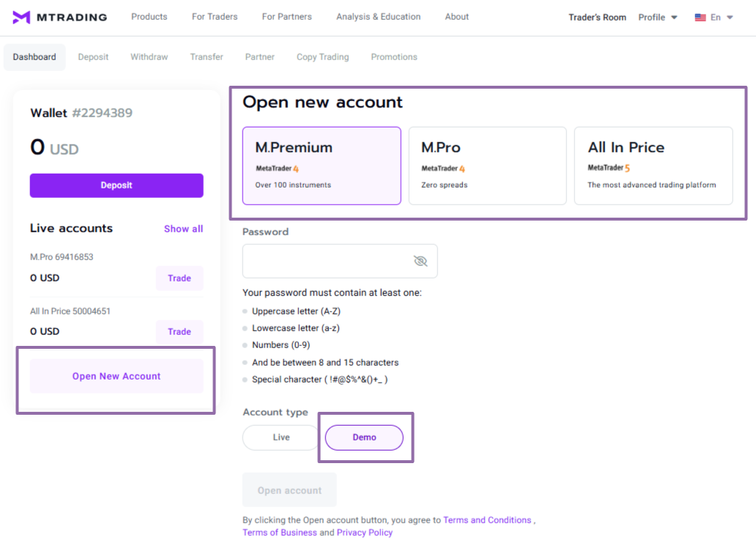Switch to the Transfer tab
This screenshot has width=756, height=554.
[x=207, y=57]
